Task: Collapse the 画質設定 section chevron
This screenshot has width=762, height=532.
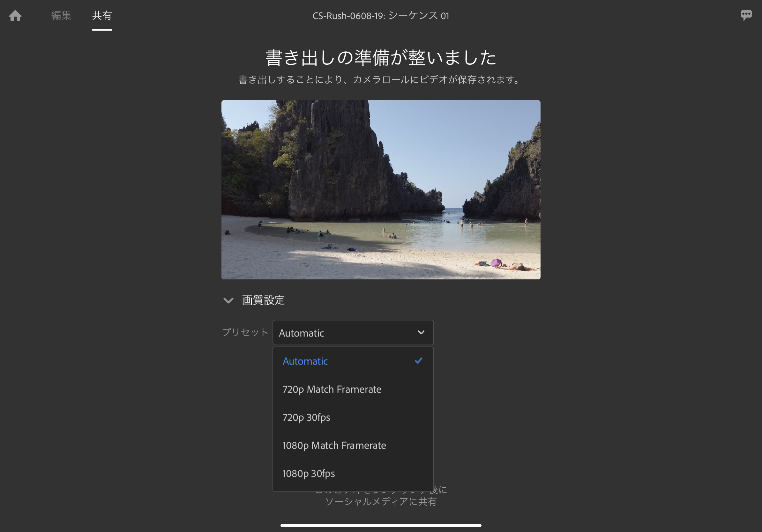Action: tap(228, 300)
